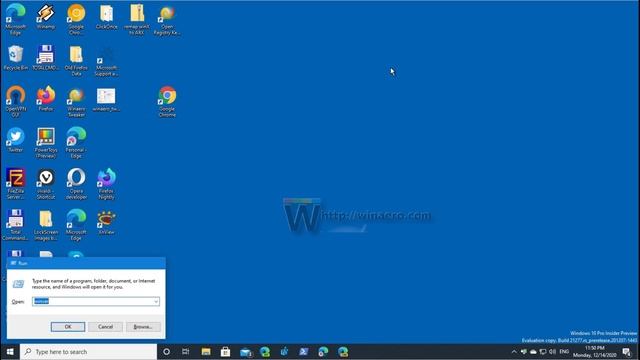
Task: Open the OneDrive cloud tray icon
Action: pyautogui.click(x=533, y=351)
